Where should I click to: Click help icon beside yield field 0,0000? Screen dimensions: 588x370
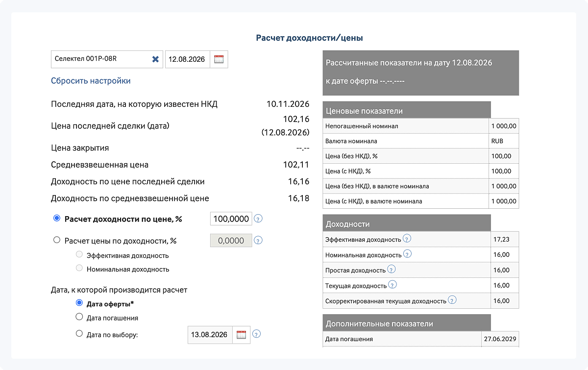click(x=258, y=240)
